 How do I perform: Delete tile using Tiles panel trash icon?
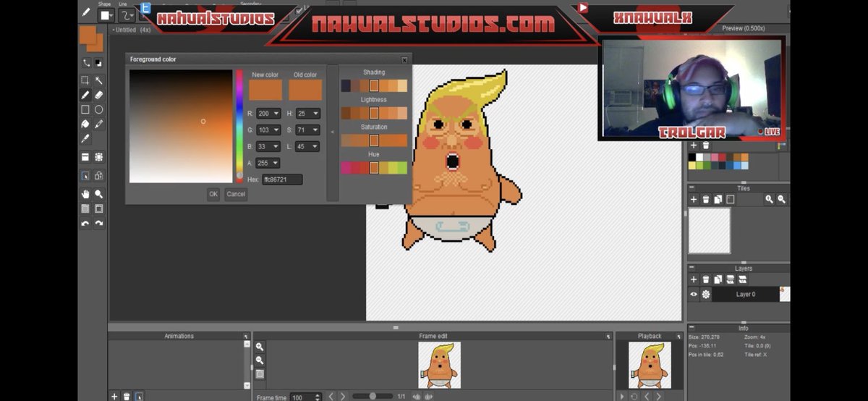[x=706, y=199]
